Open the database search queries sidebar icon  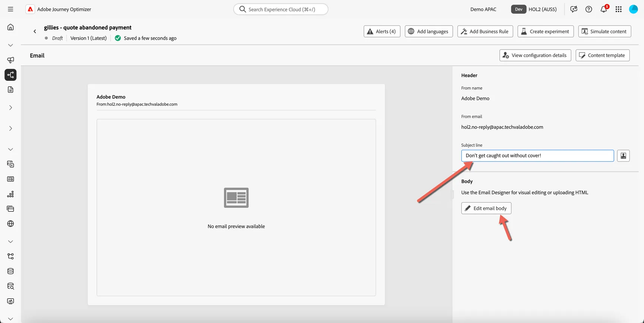(10, 286)
